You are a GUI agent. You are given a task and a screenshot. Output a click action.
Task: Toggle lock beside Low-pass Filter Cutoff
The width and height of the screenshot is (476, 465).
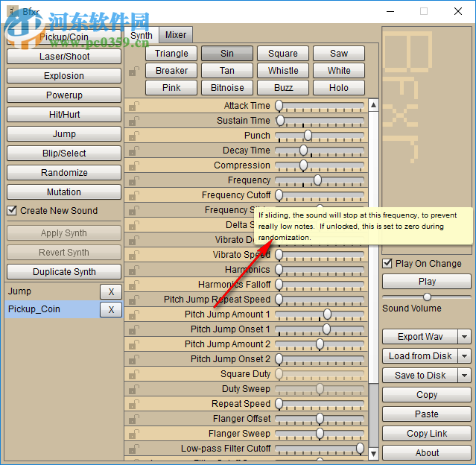coord(133,449)
